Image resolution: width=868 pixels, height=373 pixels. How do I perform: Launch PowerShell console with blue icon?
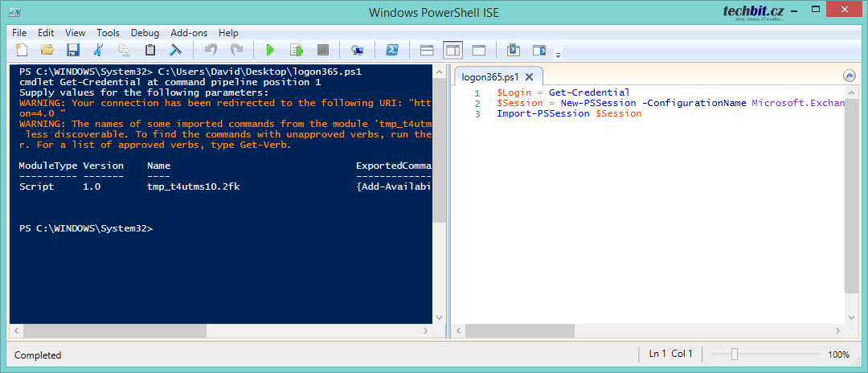(x=392, y=50)
